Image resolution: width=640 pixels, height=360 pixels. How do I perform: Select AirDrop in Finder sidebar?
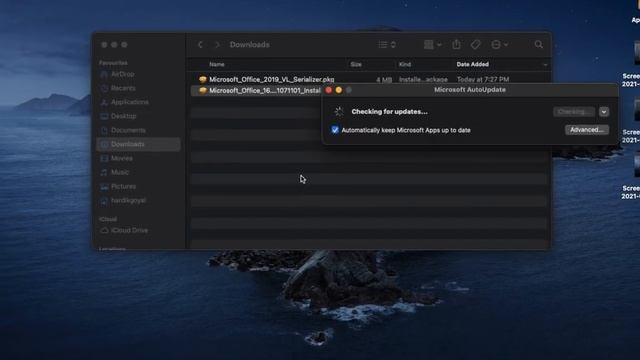pos(122,74)
